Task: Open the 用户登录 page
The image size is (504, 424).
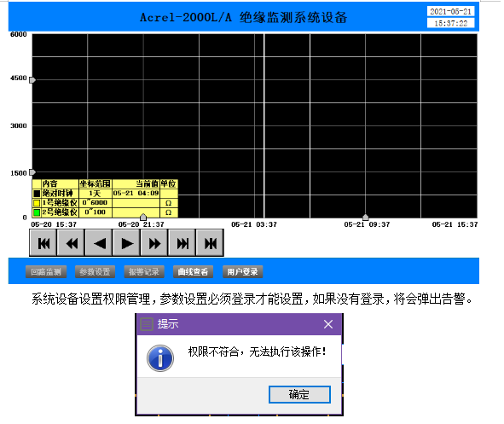Action: click(243, 272)
